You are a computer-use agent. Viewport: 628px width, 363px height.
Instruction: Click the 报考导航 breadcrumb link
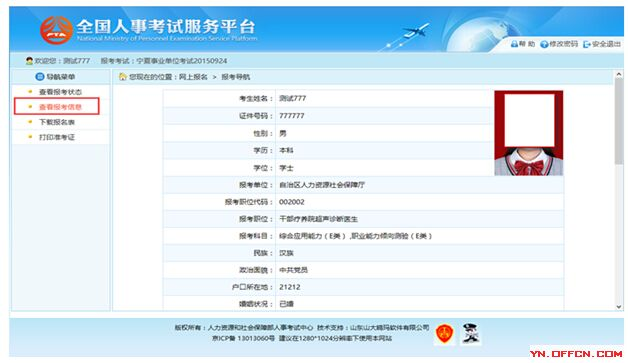236,77
